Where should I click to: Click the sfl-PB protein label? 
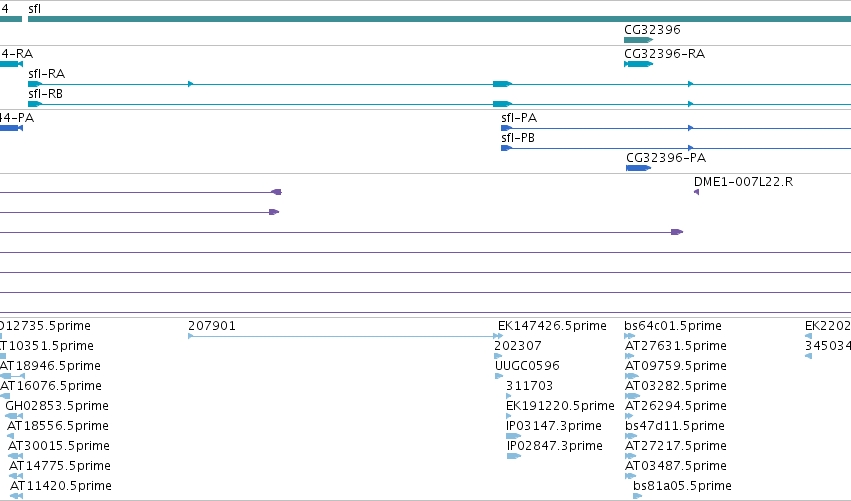click(518, 138)
